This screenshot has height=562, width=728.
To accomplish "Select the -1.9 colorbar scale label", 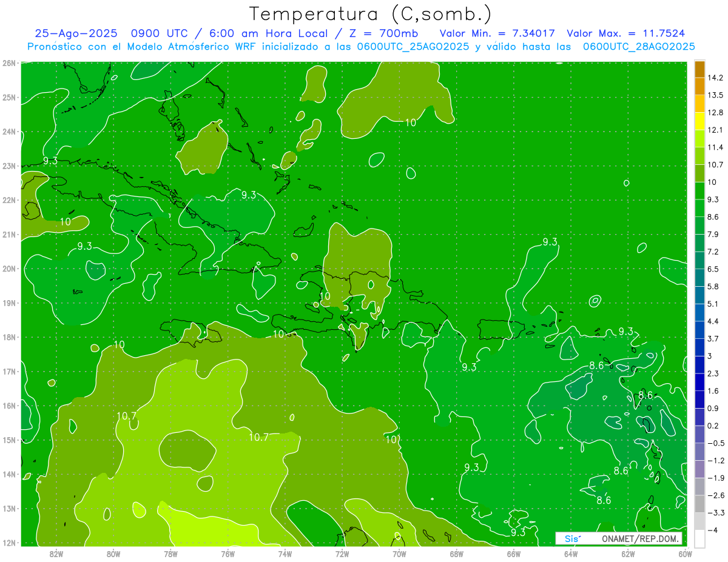I will pos(716,478).
